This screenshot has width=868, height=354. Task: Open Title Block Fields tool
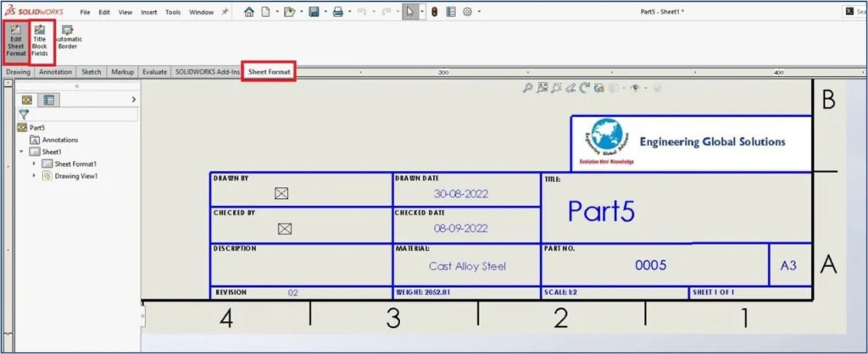39,41
